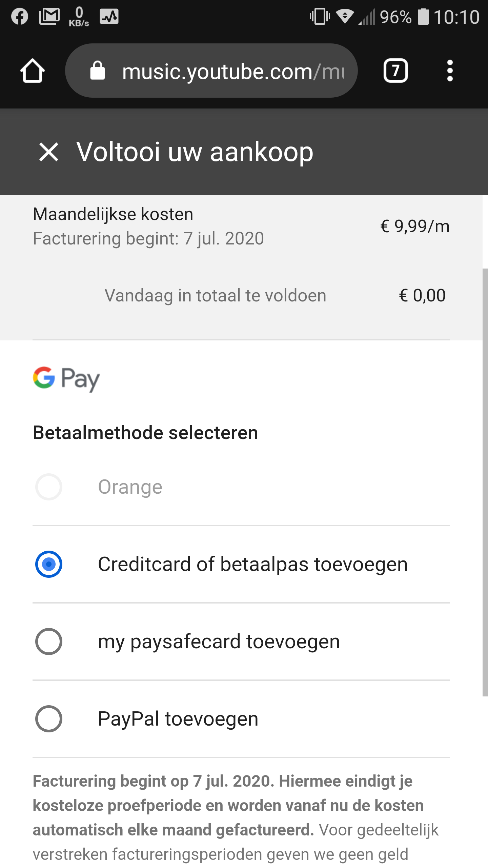Select the PayPal toevoegen radio button
The image size is (488, 868).
point(49,719)
